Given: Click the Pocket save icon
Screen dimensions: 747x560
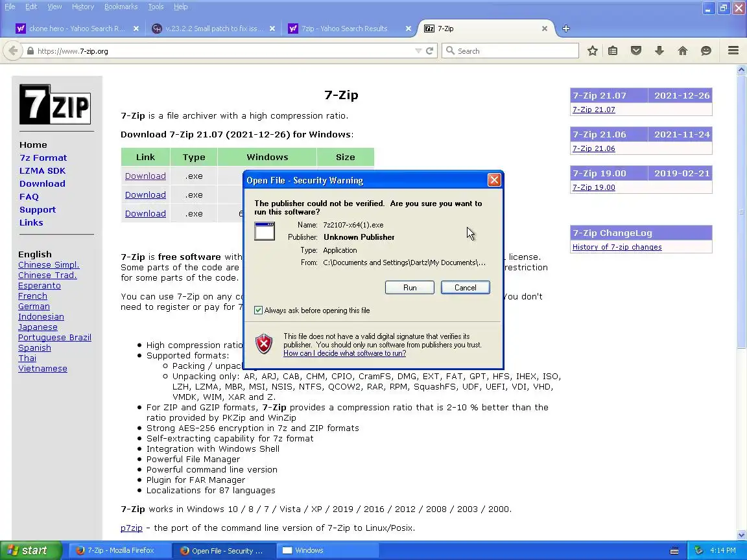Looking at the screenshot, I should click(636, 51).
